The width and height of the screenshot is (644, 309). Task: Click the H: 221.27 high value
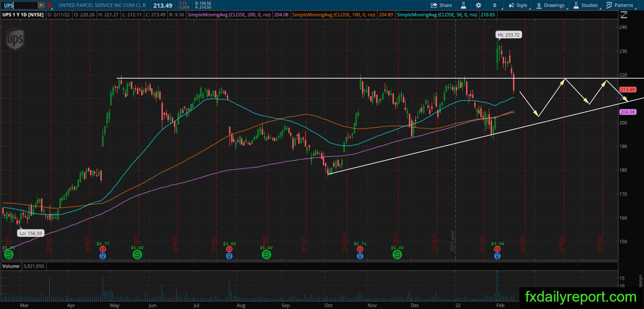[108, 15]
